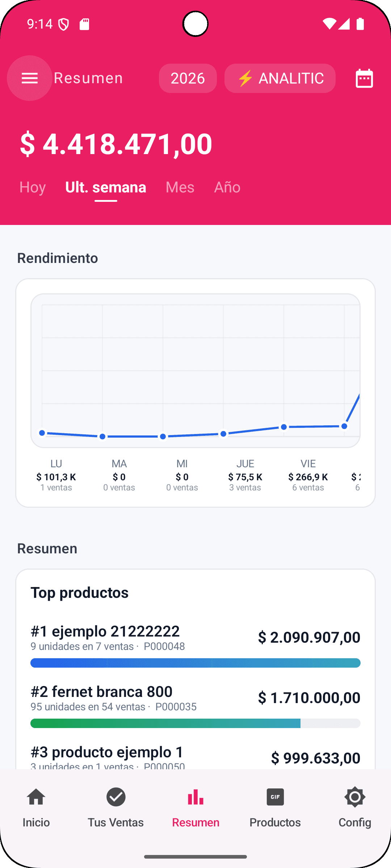
Task: Tap the JUE chart data point
Action: tap(223, 434)
